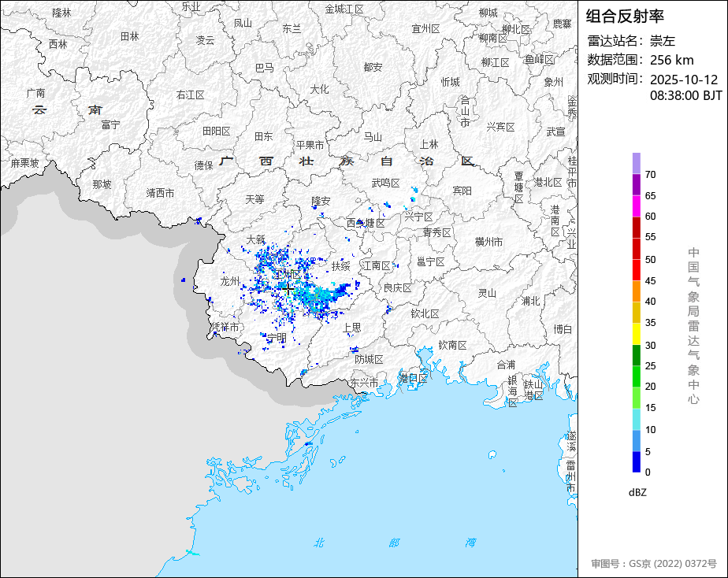Click the 灵山 map label
Viewport: 728px width, 578px height.
[487, 293]
